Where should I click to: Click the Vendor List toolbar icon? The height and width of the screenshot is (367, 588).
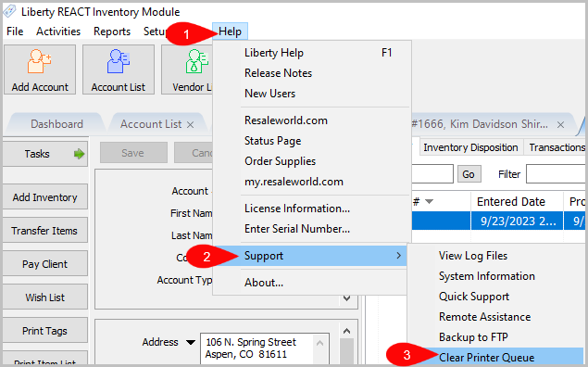pos(187,70)
